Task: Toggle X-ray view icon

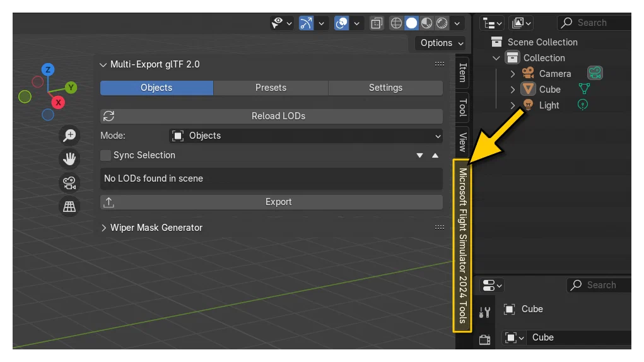Action: (x=376, y=23)
